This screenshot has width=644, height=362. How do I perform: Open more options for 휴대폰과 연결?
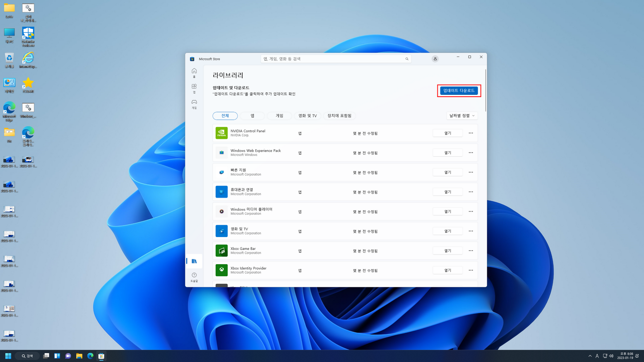pyautogui.click(x=471, y=192)
